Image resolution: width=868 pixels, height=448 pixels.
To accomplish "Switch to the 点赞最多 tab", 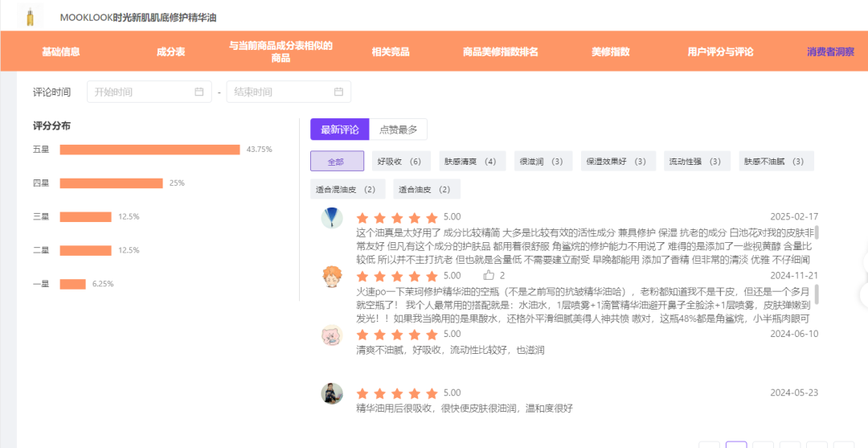I will 399,129.
